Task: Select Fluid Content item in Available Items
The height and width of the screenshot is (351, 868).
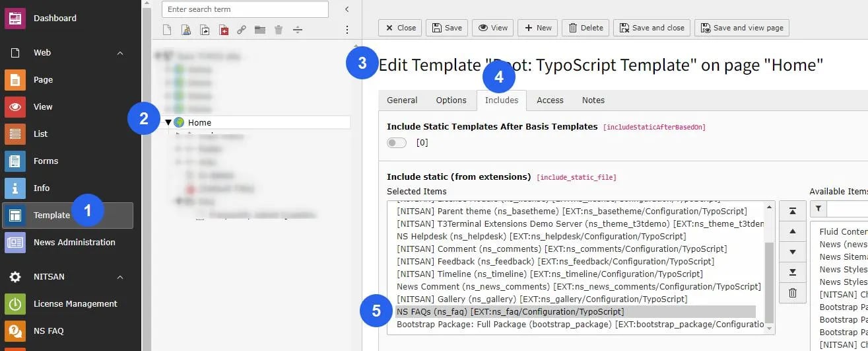Action: coord(843,231)
